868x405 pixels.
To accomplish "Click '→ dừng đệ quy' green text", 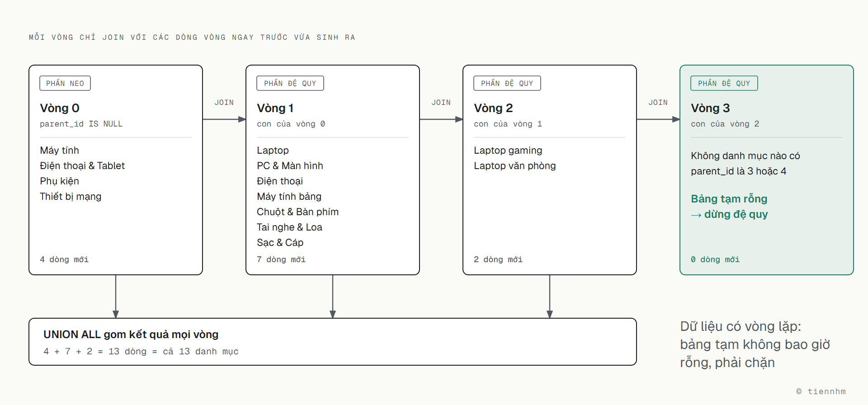I will 729,214.
